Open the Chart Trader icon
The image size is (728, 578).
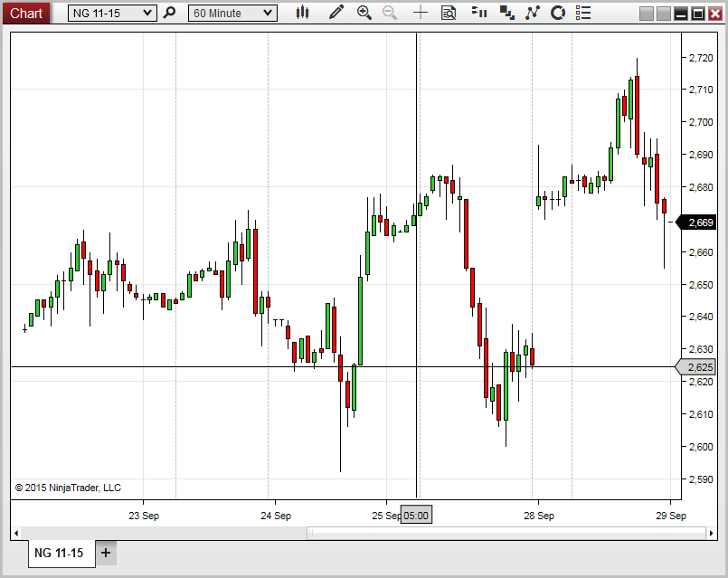[478, 13]
